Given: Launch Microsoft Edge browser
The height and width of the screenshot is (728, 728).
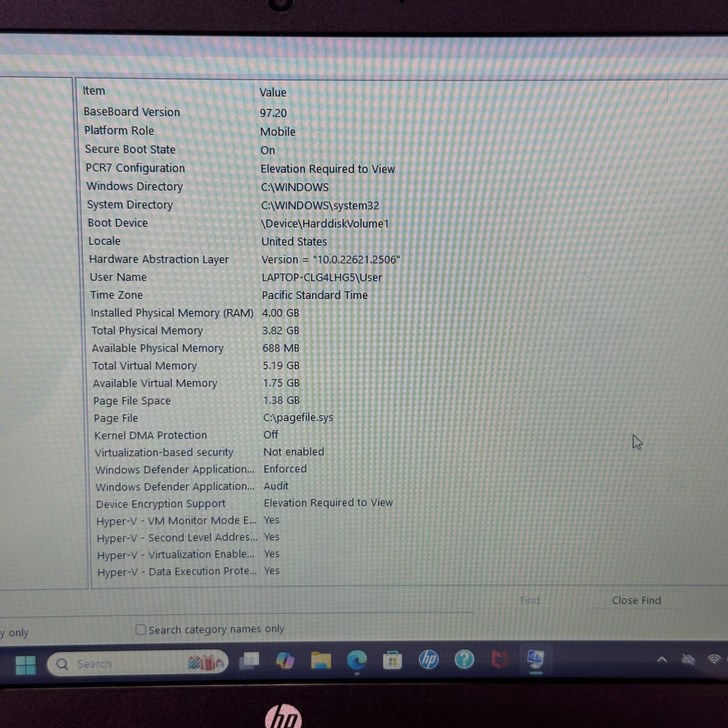Looking at the screenshot, I should tap(357, 660).
